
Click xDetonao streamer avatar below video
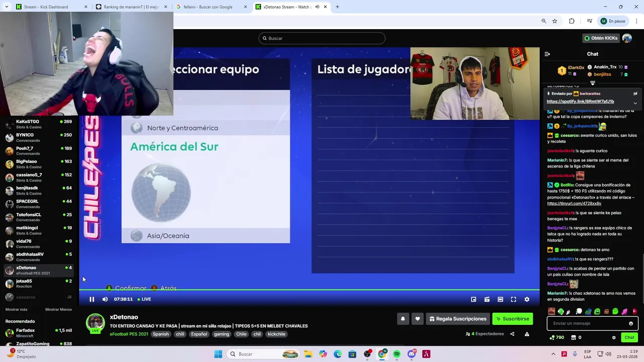coord(95,323)
